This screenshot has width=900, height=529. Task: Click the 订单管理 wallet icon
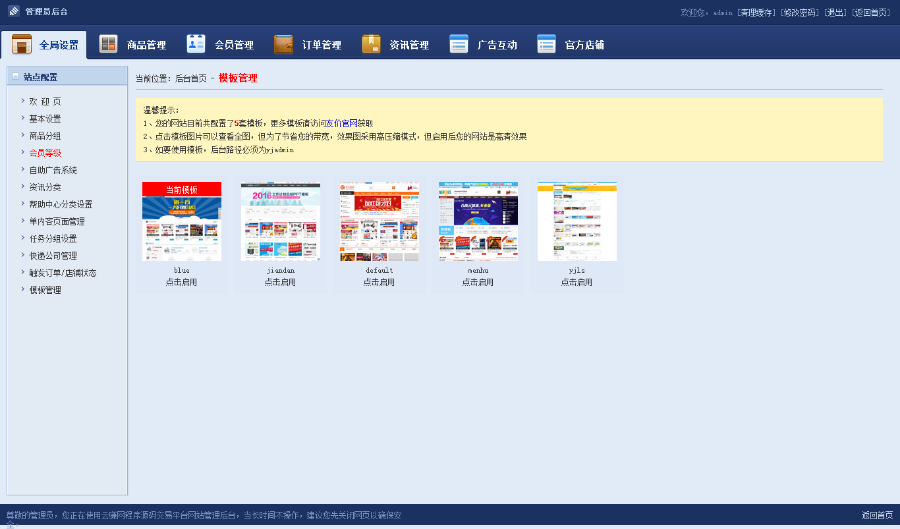[x=284, y=44]
